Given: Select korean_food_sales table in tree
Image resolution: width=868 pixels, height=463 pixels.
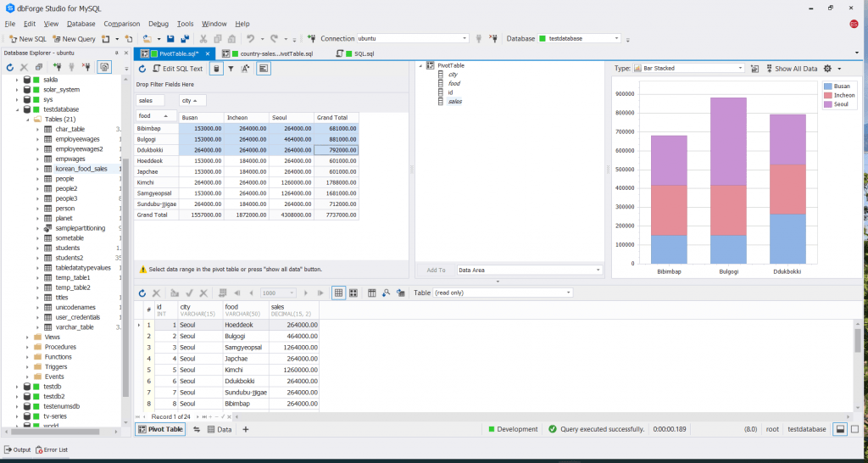Looking at the screenshot, I should pos(81,169).
